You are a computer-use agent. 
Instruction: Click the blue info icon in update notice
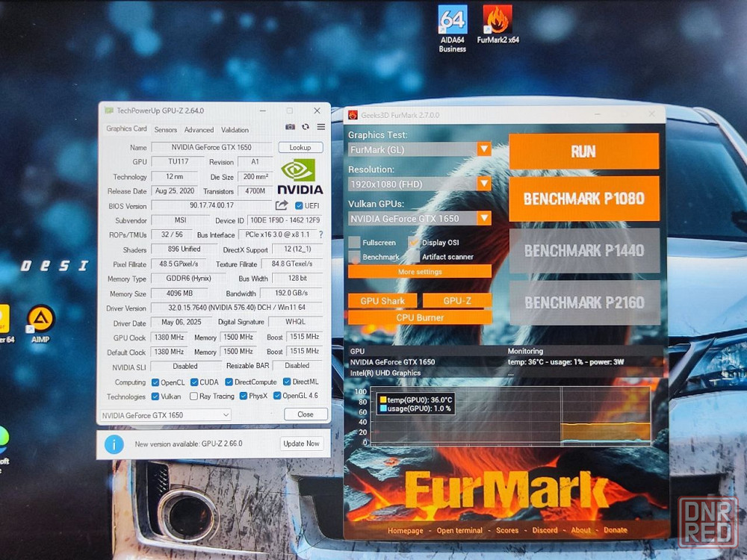(114, 444)
